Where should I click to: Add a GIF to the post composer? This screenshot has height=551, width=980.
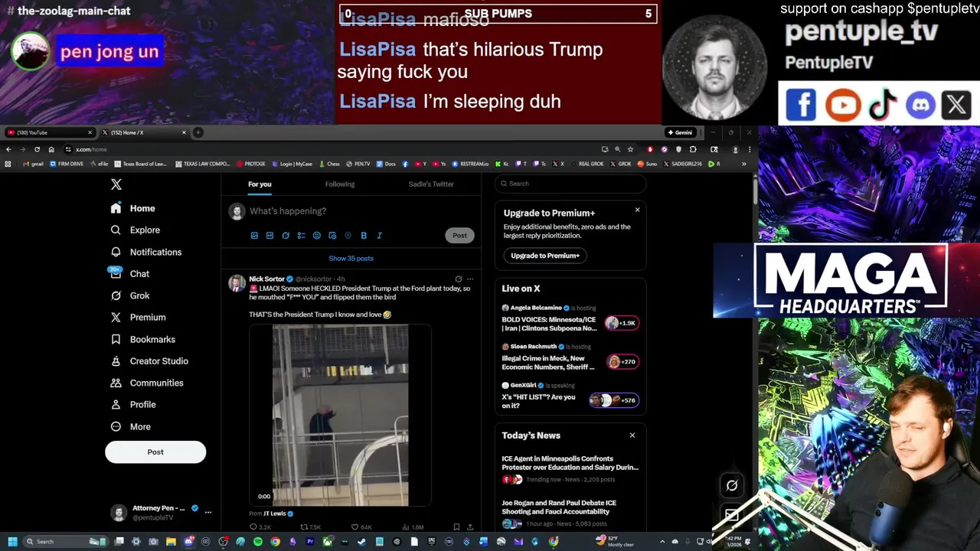tap(269, 236)
